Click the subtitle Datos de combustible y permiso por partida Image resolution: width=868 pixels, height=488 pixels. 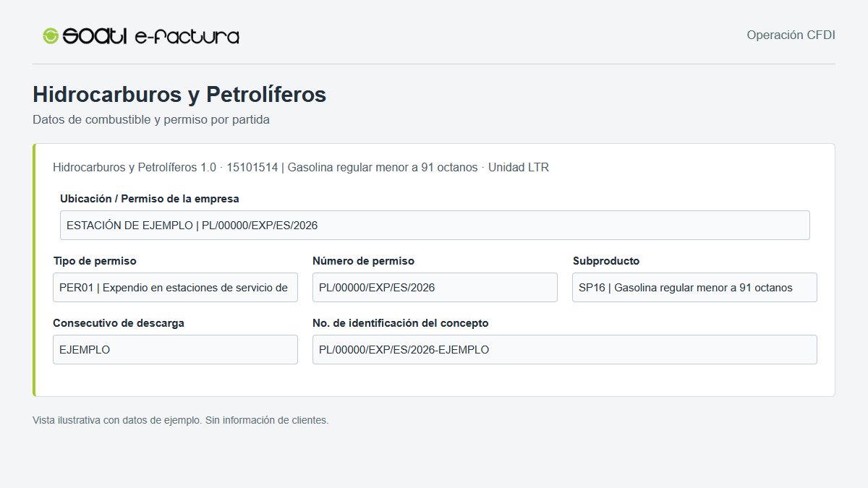click(151, 120)
